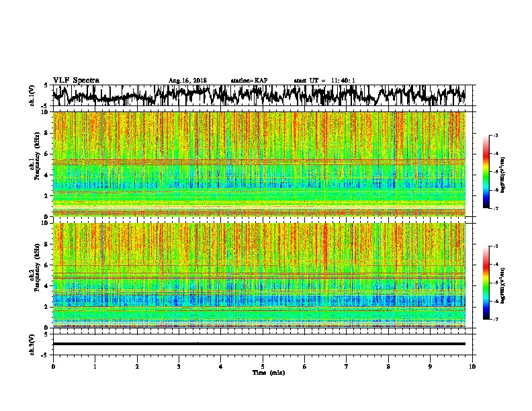Click the red horizontal band near 5 kHz in ch.1
This screenshot has width=532, height=411.
(x=259, y=162)
